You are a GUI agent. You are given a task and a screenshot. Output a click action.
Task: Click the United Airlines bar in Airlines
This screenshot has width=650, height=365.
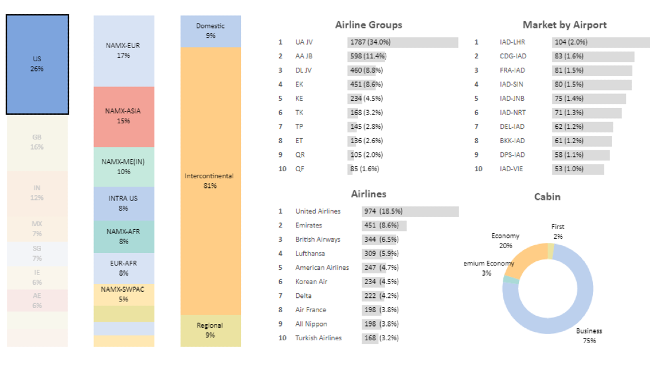[x=410, y=212]
